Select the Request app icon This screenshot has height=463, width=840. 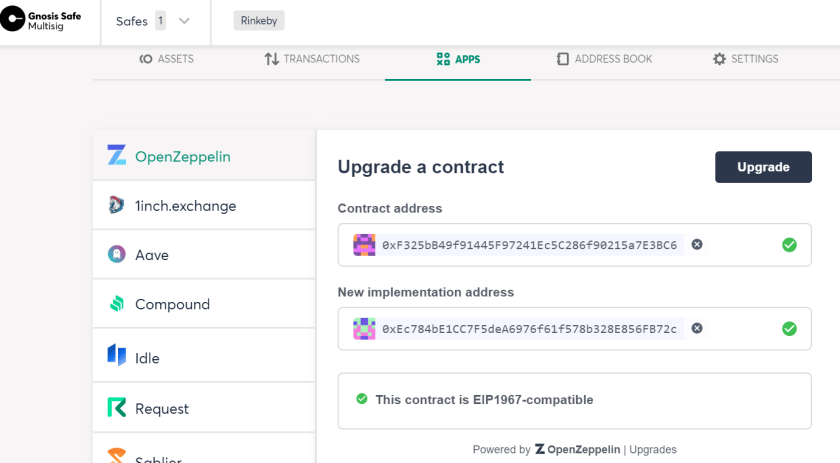(117, 408)
